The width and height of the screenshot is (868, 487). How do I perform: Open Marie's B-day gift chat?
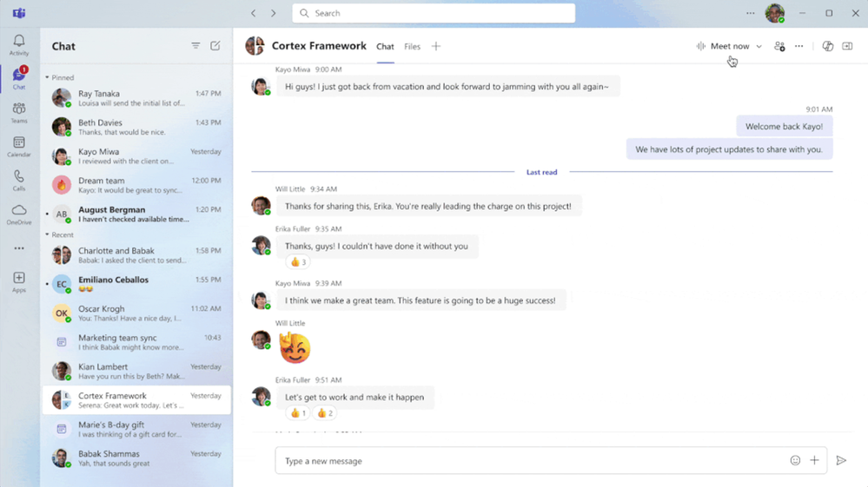136,429
